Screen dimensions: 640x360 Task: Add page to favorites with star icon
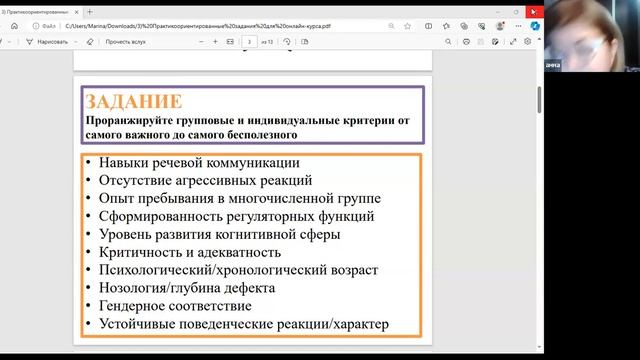coord(407,26)
